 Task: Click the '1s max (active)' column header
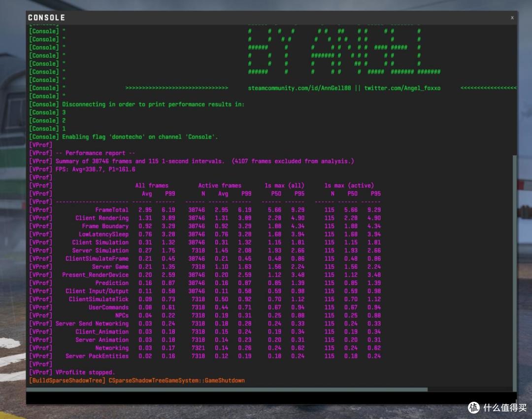(x=349, y=185)
